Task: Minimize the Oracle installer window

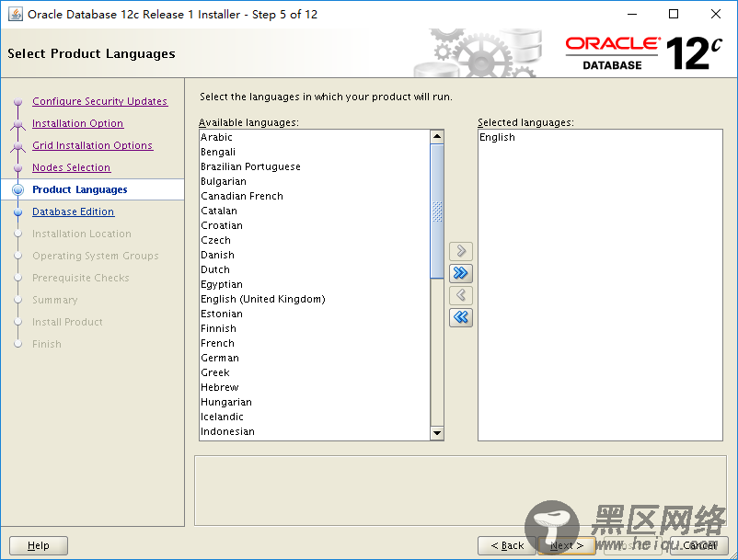Action: [632, 14]
